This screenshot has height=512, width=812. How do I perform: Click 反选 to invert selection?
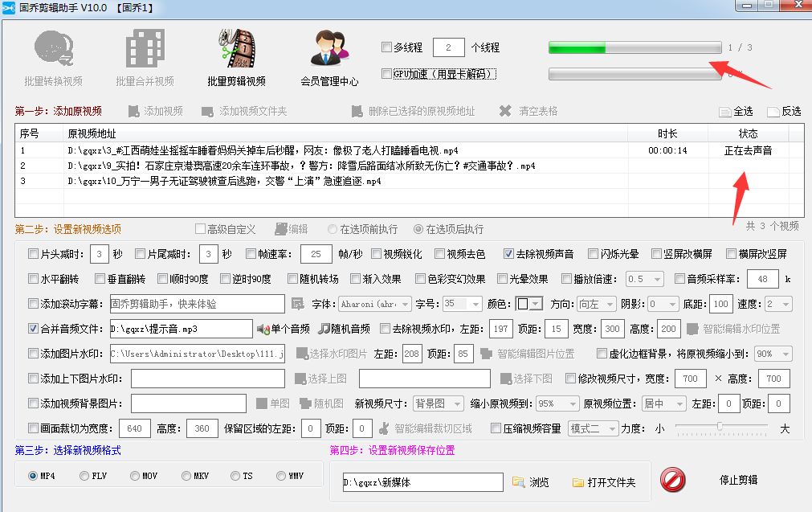coord(784,112)
